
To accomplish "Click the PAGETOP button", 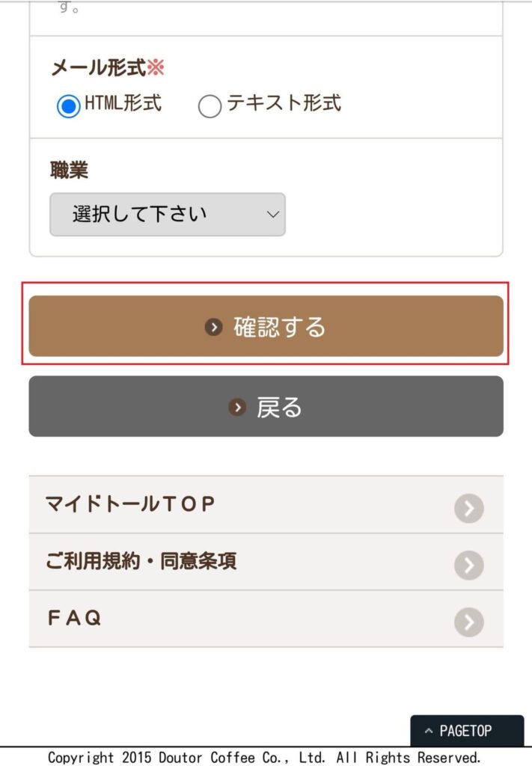I will tap(467, 731).
